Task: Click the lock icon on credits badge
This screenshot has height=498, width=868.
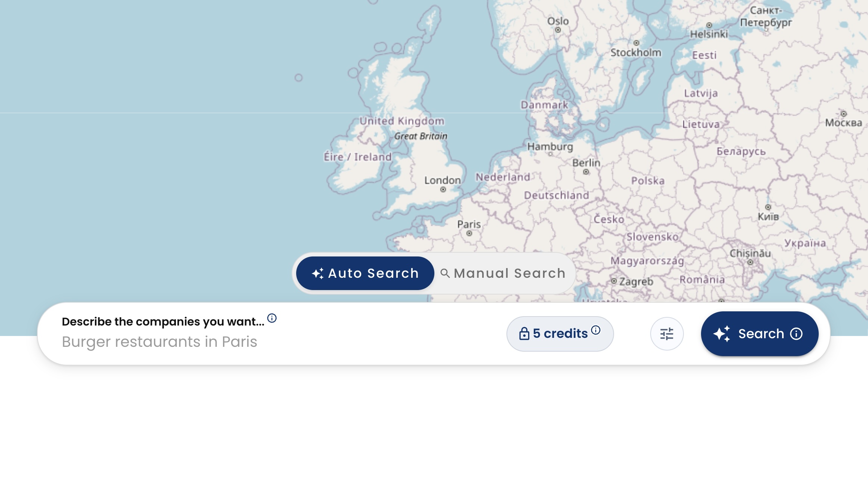Action: pos(524,333)
